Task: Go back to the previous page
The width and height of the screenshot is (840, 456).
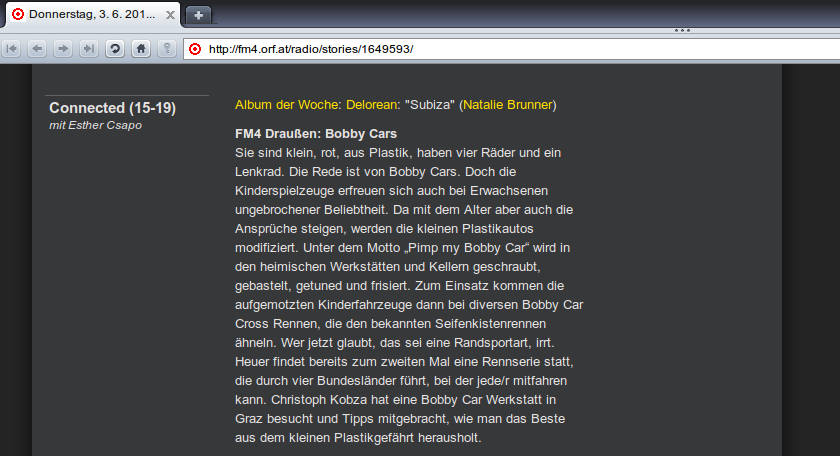Action: click(37, 48)
